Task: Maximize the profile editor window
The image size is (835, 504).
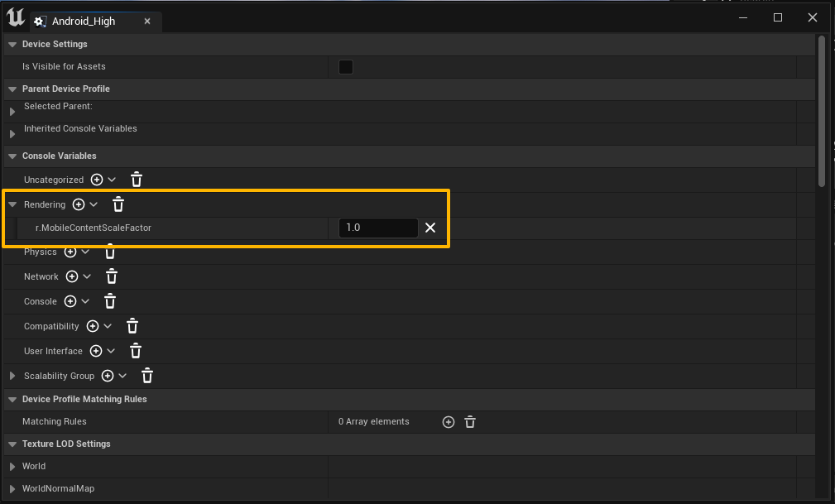Action: click(x=778, y=17)
